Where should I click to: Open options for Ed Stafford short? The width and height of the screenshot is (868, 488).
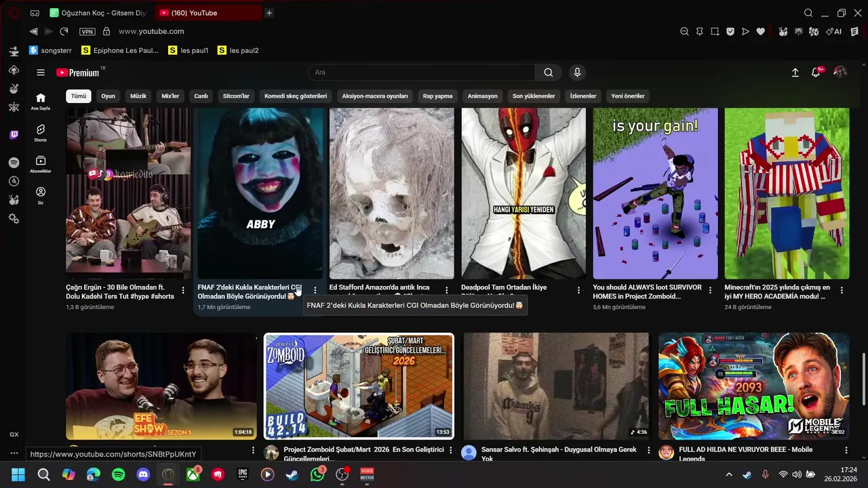pos(446,290)
